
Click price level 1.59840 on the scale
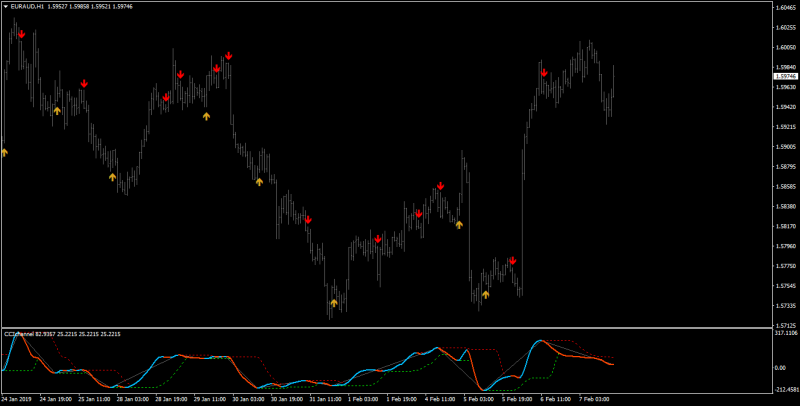click(786, 67)
